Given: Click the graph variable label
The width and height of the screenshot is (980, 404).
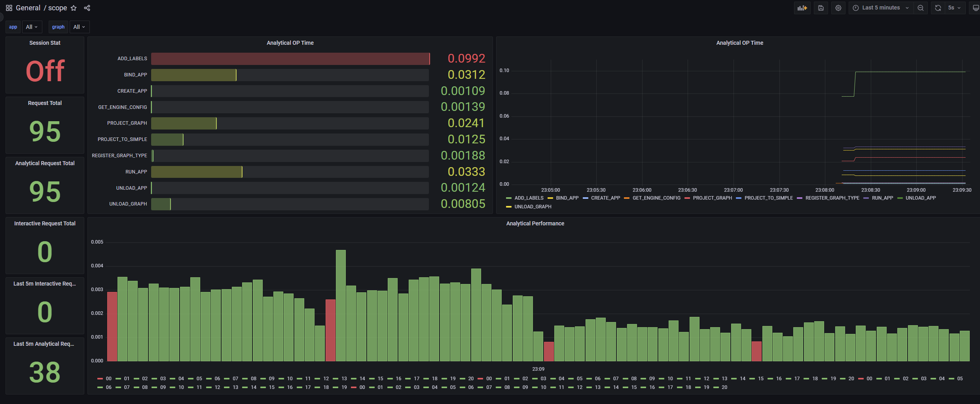Looking at the screenshot, I should pos(58,27).
